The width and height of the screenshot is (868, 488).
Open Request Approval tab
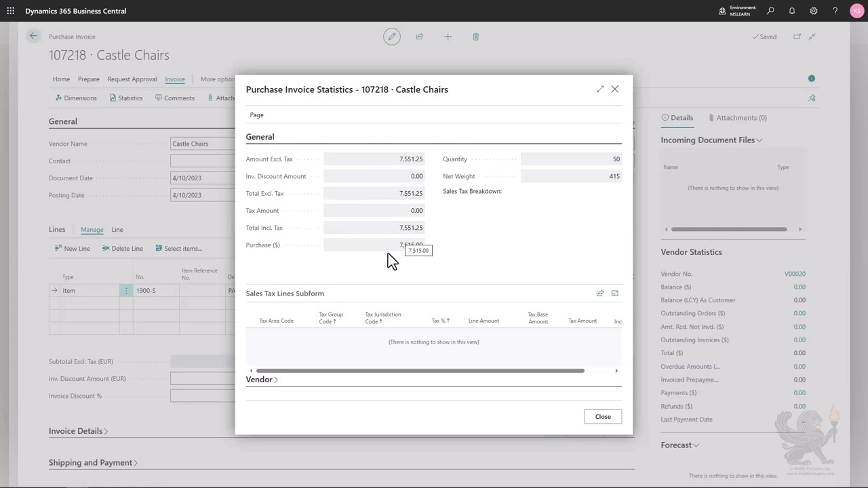[x=132, y=79]
